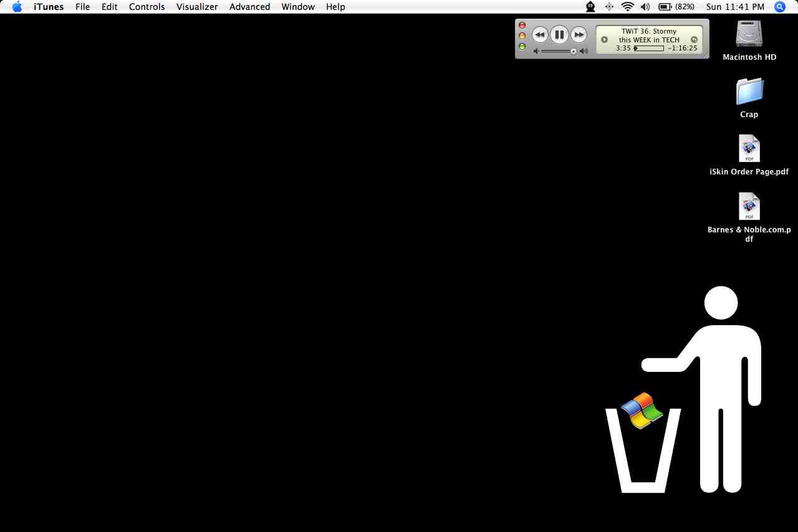Open the Advanced menu

point(250,7)
